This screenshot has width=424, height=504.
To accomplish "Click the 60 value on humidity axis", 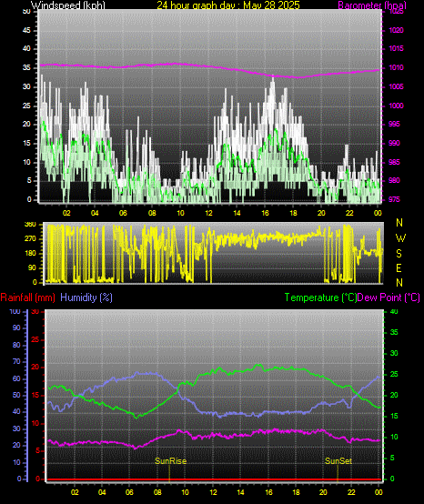I will 16,378.
